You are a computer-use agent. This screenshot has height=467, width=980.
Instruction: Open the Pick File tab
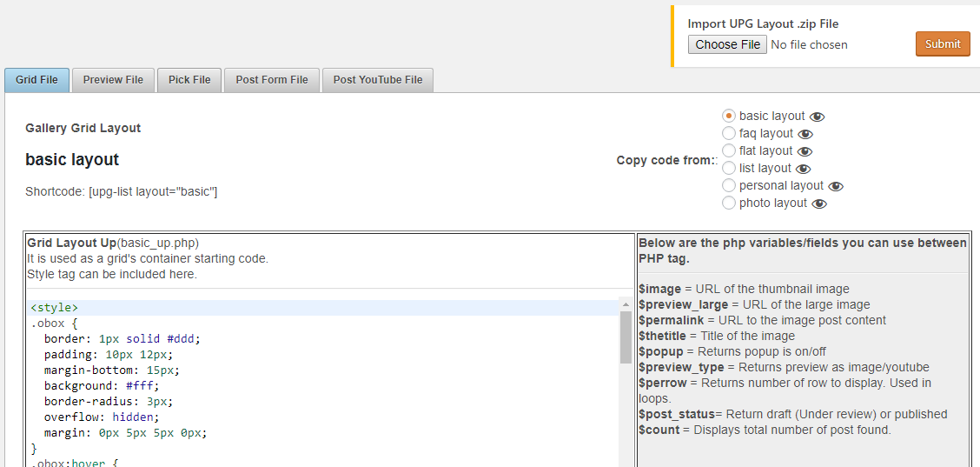coord(189,80)
